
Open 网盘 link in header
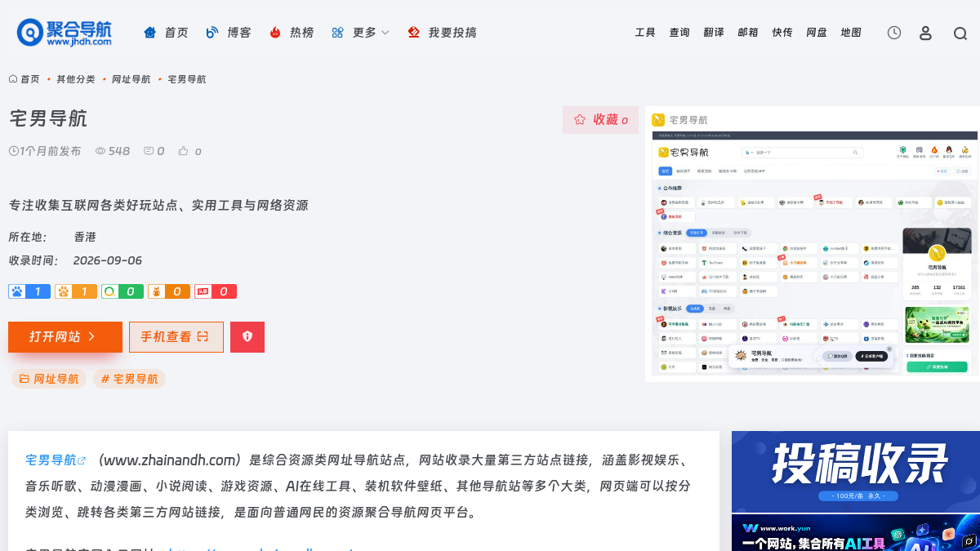coord(817,33)
